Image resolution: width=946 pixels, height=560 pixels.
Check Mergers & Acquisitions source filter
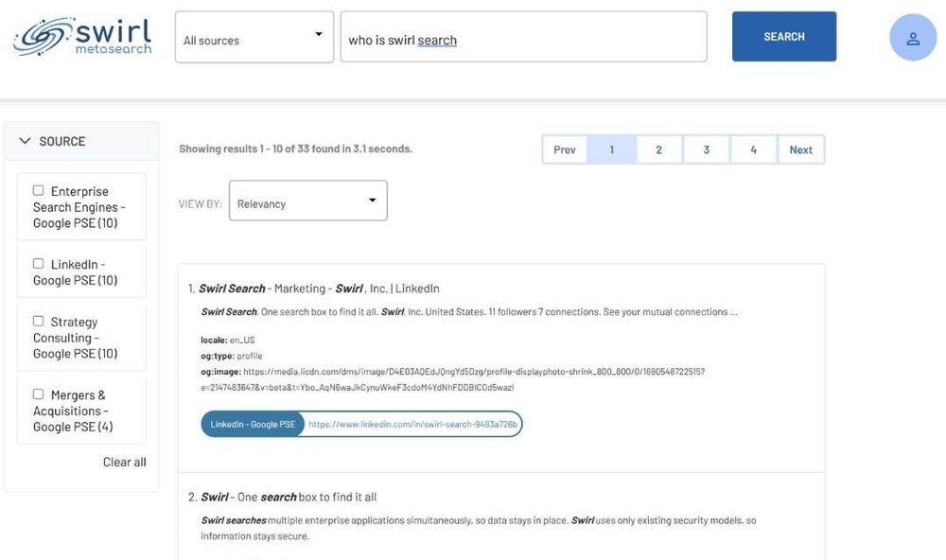38,394
